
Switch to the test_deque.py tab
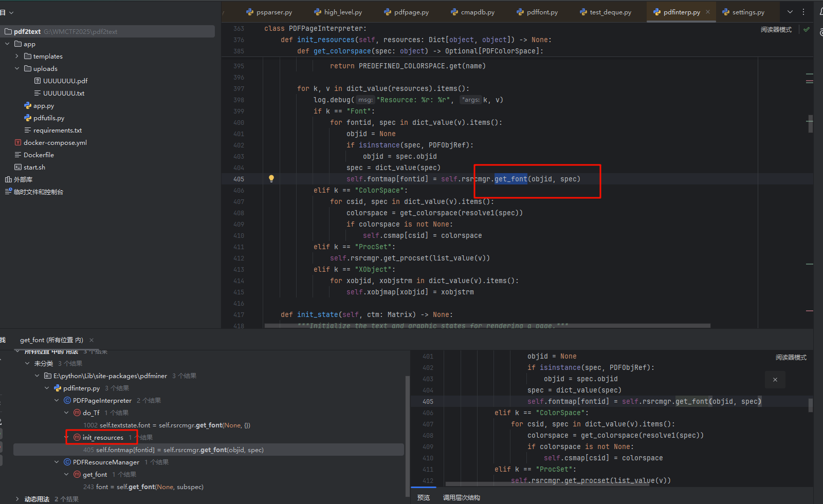[x=605, y=12]
